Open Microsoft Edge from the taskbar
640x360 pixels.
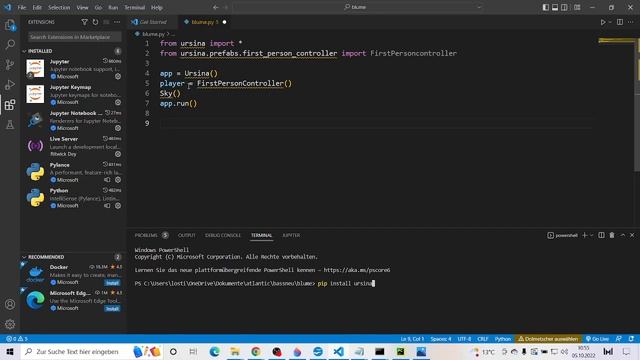click(214, 351)
